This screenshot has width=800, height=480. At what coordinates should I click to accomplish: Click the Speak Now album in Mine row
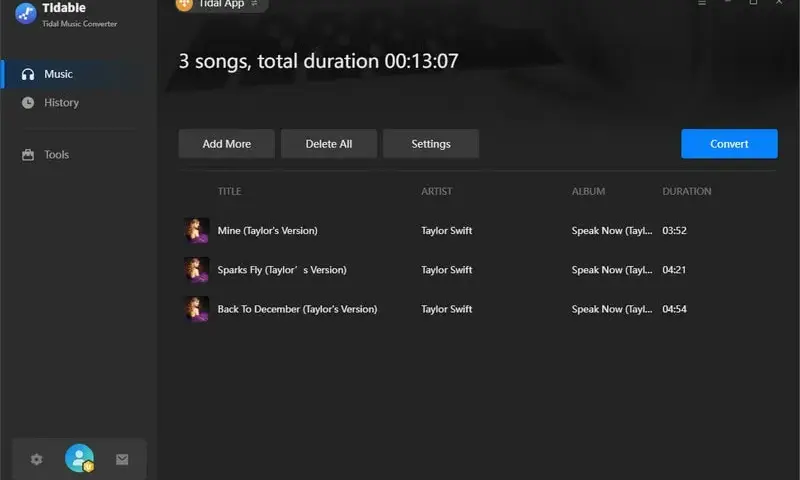(612, 231)
